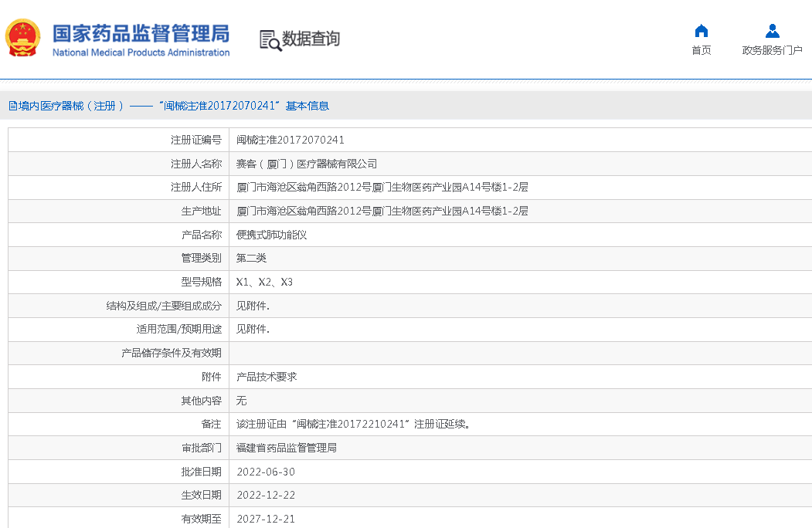Screen dimensions: 812x528
Task: Click the expiry date 2027-12-21
Action: [x=265, y=519]
